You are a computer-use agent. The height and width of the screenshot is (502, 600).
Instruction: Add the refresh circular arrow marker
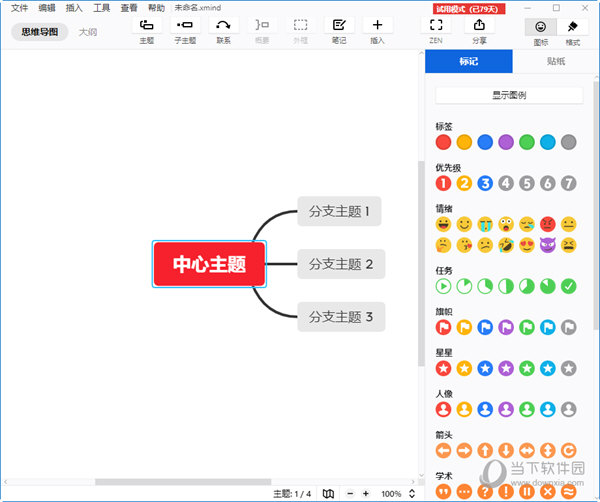pos(569,451)
